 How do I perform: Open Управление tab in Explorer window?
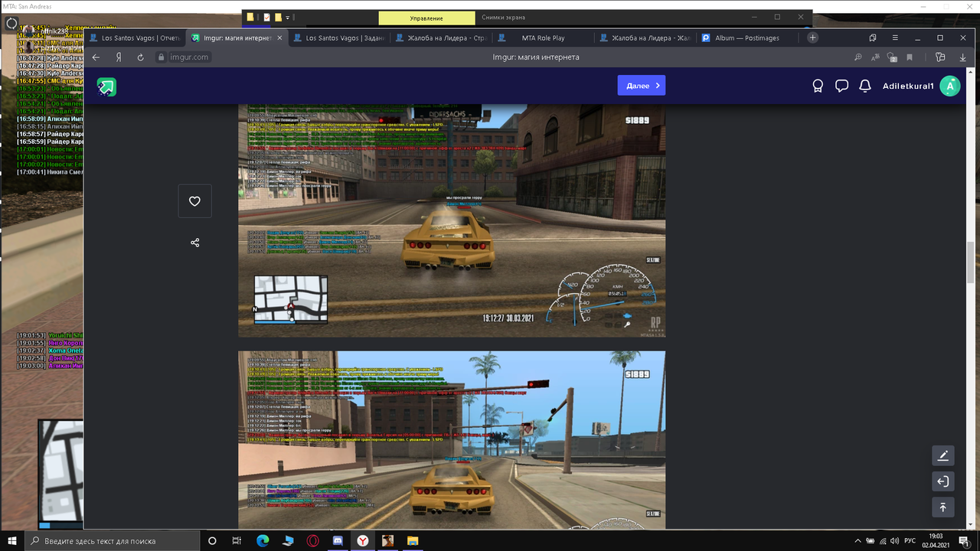[426, 18]
